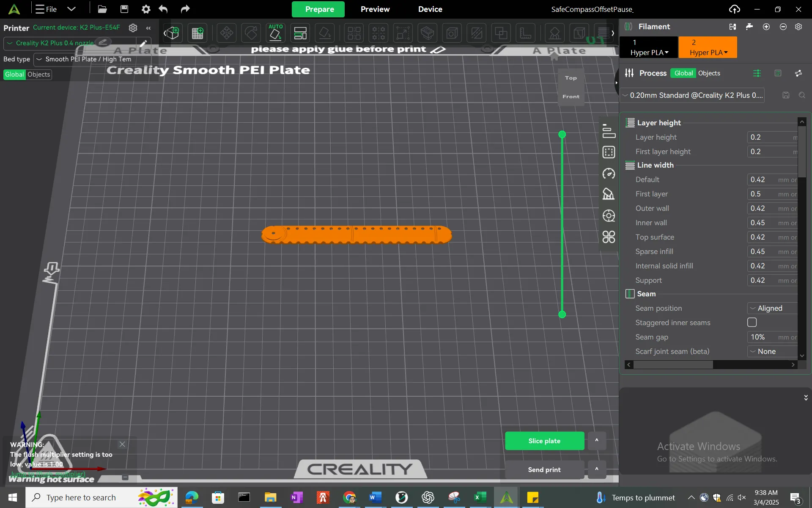Add a new filament with the plus icon
812x508 pixels.
tap(766, 27)
